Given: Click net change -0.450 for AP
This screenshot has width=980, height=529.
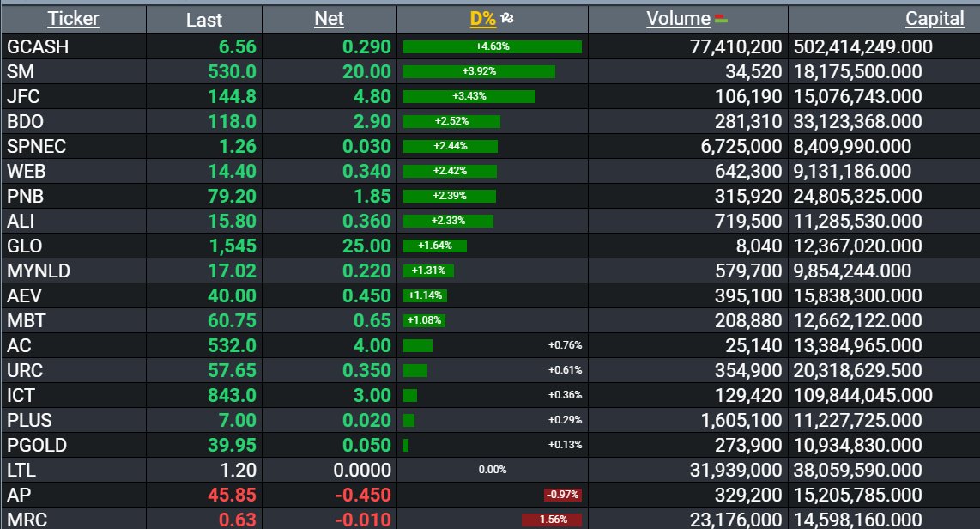Looking at the screenshot, I should [363, 496].
